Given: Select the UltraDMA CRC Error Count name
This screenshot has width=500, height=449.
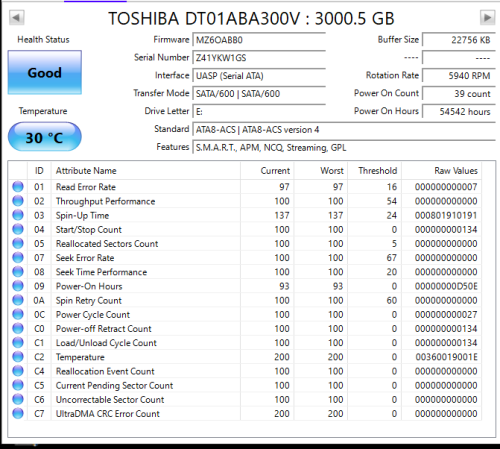Looking at the screenshot, I should coord(108,413).
